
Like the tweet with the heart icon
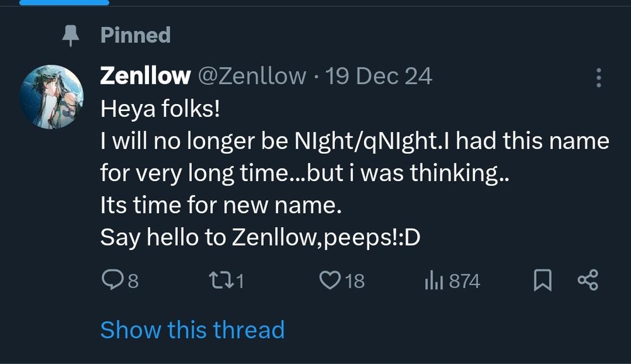(329, 279)
